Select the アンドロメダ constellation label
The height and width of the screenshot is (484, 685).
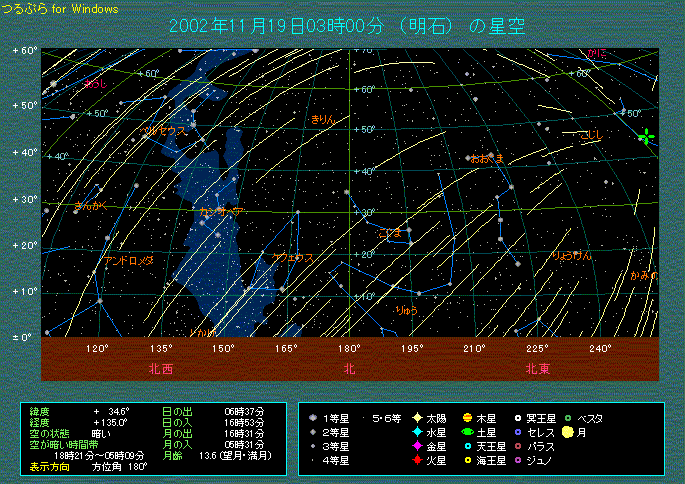pyautogui.click(x=129, y=260)
